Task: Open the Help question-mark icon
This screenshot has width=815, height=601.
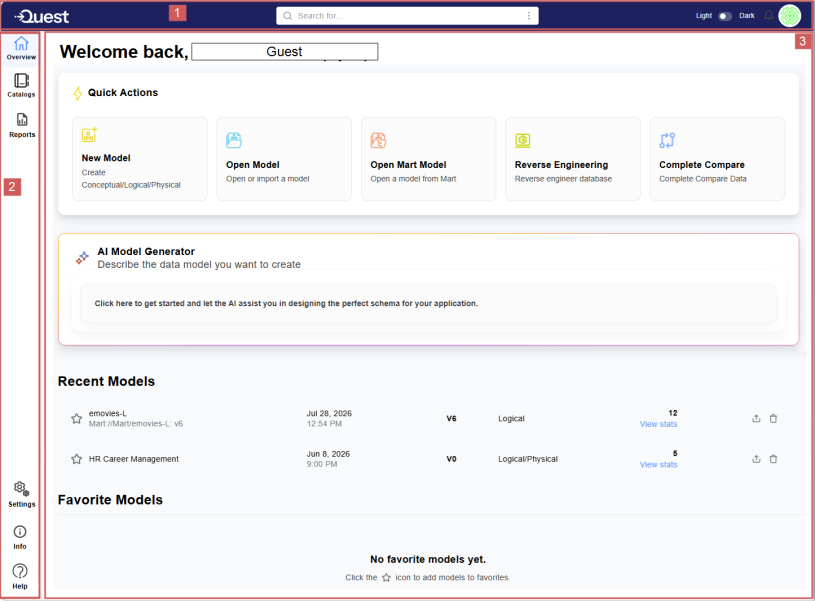Action: 20,571
